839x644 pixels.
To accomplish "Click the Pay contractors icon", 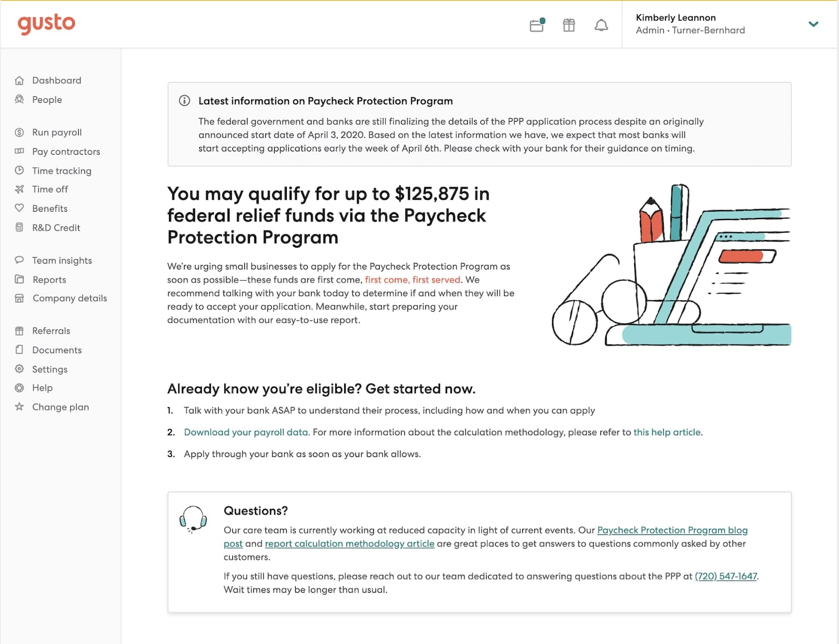I will click(19, 151).
